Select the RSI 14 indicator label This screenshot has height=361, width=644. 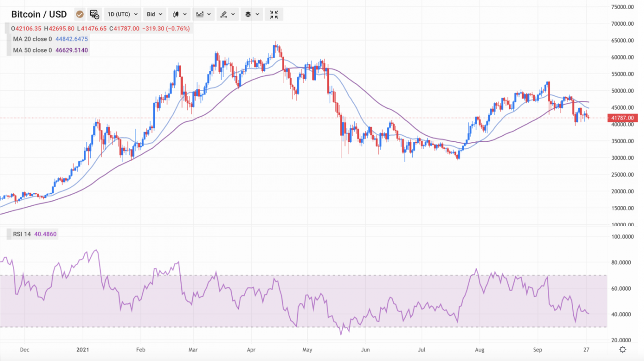tap(22, 234)
